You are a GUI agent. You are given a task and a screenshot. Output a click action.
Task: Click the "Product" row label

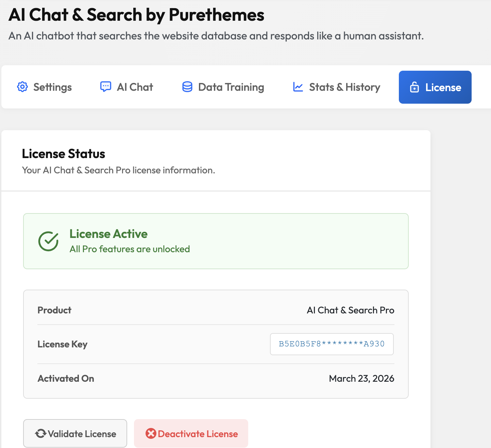[x=54, y=310]
